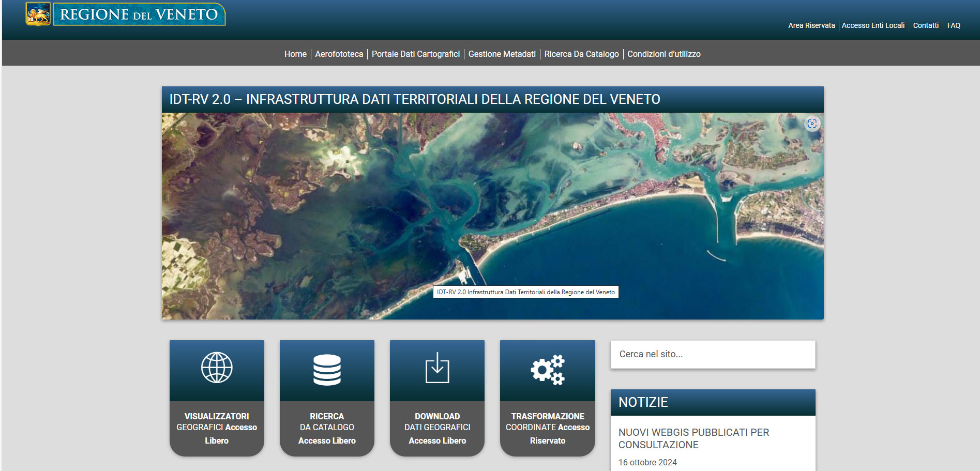Click the Trasformazione Coordinate Accesso Riservato label
This screenshot has height=471, width=980.
point(548,428)
